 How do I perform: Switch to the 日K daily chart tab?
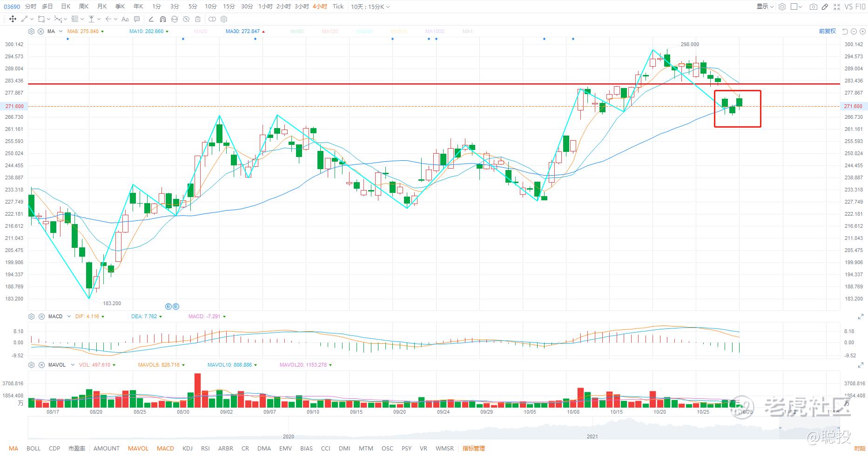click(66, 7)
